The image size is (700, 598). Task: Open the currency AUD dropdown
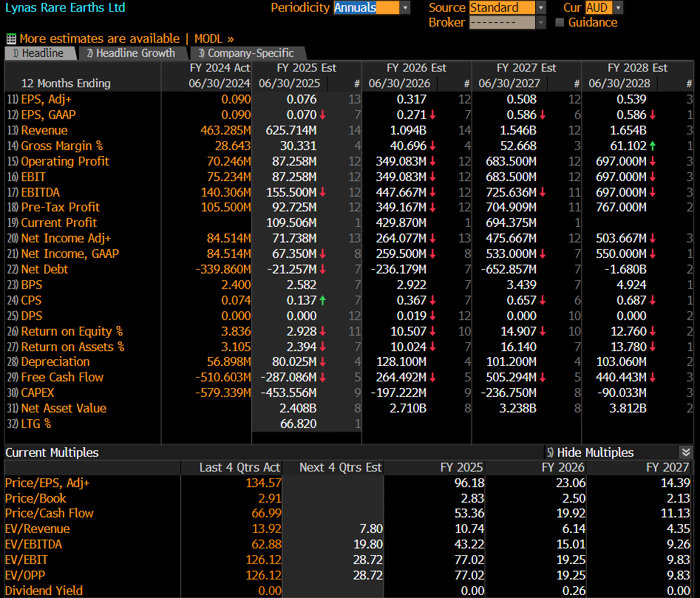(618, 7)
